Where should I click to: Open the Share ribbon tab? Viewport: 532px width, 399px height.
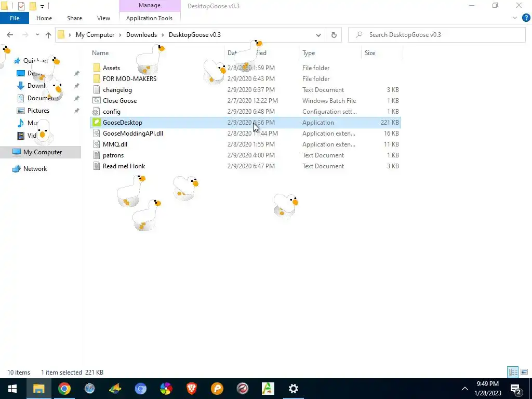74,18
